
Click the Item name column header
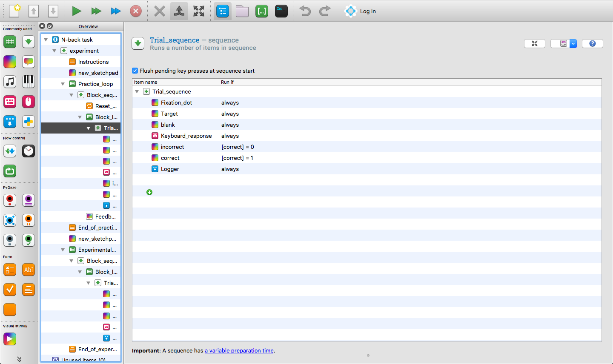click(175, 82)
